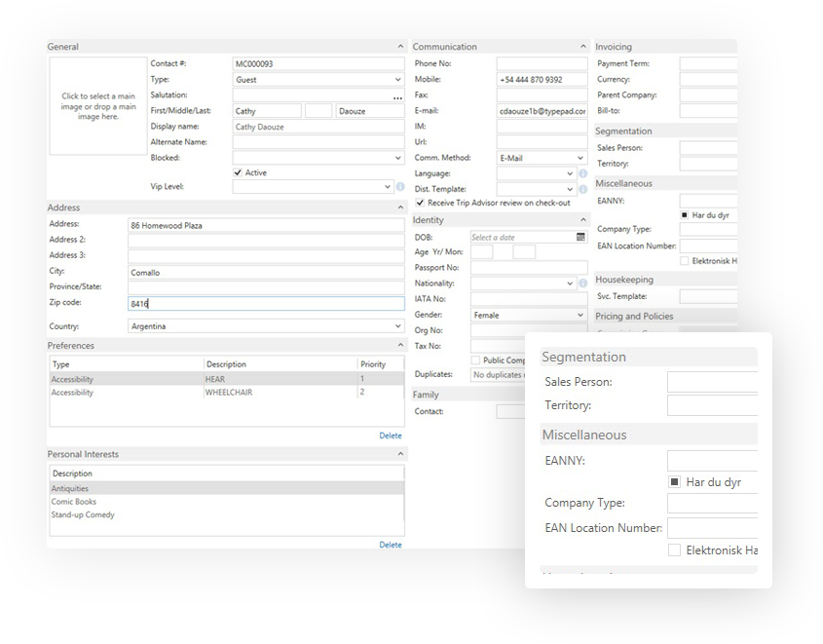
Task: Click the Last name field Daouze
Action: point(370,111)
